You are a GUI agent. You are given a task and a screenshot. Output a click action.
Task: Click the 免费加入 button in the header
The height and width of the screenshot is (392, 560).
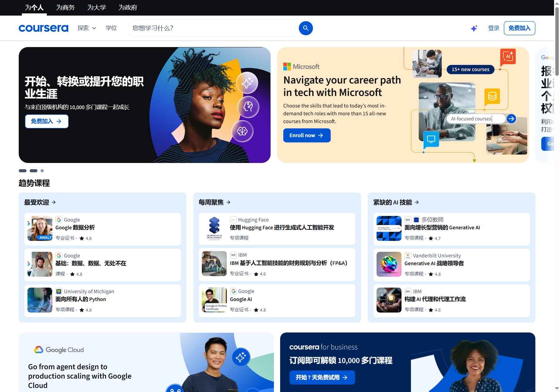coord(519,28)
